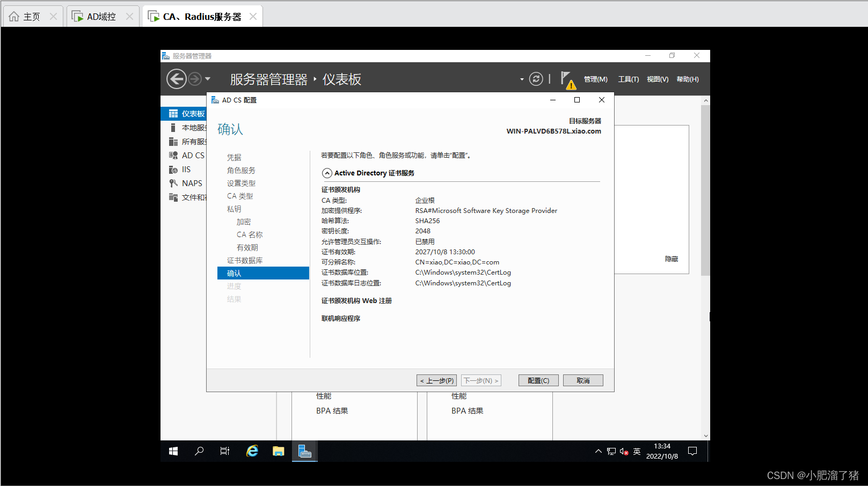Click 证书颁发机构 Web 注册 text

point(356,301)
